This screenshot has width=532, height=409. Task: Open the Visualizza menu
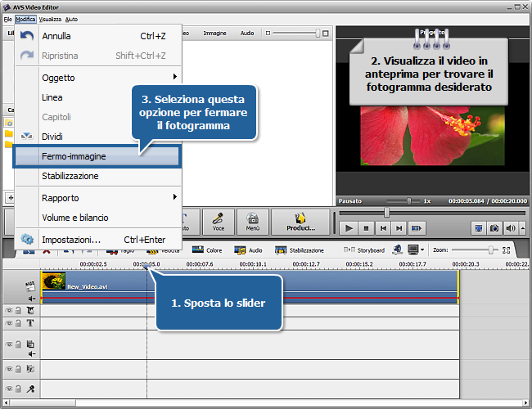click(x=50, y=19)
